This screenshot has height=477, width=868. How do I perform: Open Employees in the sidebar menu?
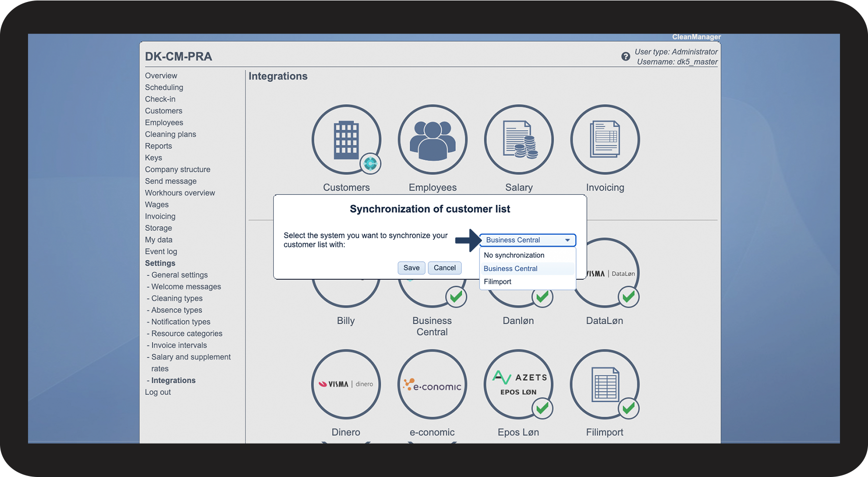pyautogui.click(x=164, y=123)
